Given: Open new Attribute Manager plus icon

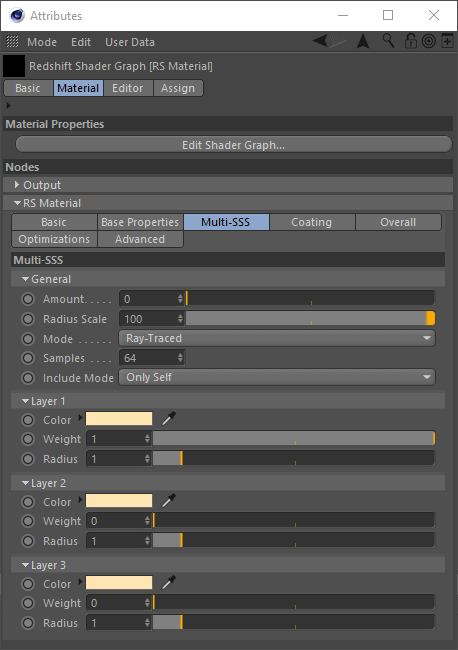Looking at the screenshot, I should [447, 41].
